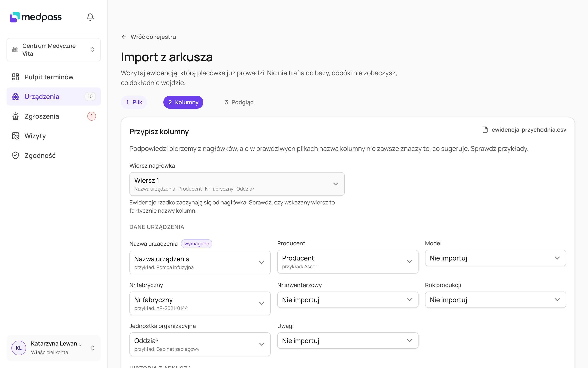Open the Producent column dropdown
This screenshot has width=588, height=368.
click(x=348, y=262)
